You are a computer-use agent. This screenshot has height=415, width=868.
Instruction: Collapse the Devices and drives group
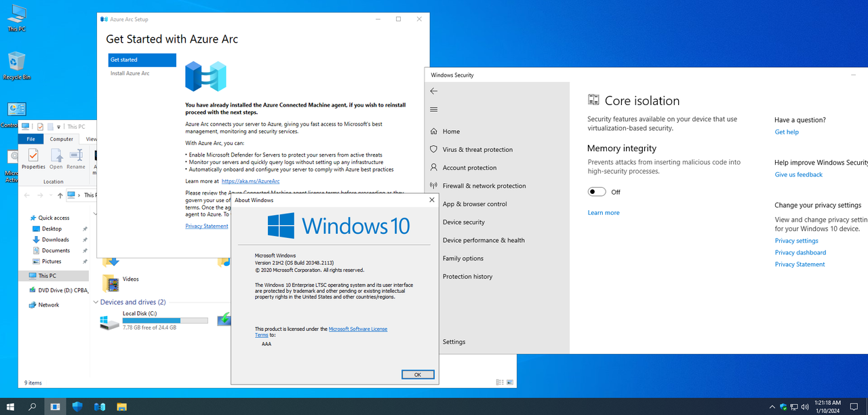coord(96,302)
